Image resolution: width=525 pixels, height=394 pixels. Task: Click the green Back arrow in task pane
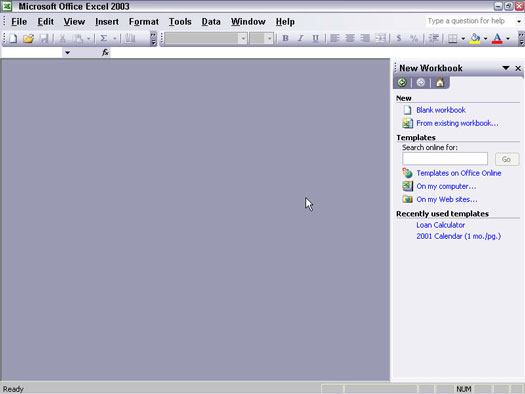point(402,82)
